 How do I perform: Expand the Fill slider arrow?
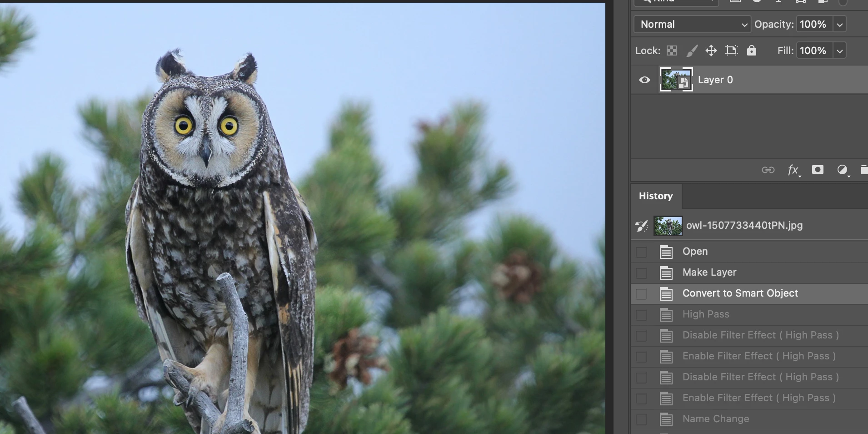[x=840, y=51]
